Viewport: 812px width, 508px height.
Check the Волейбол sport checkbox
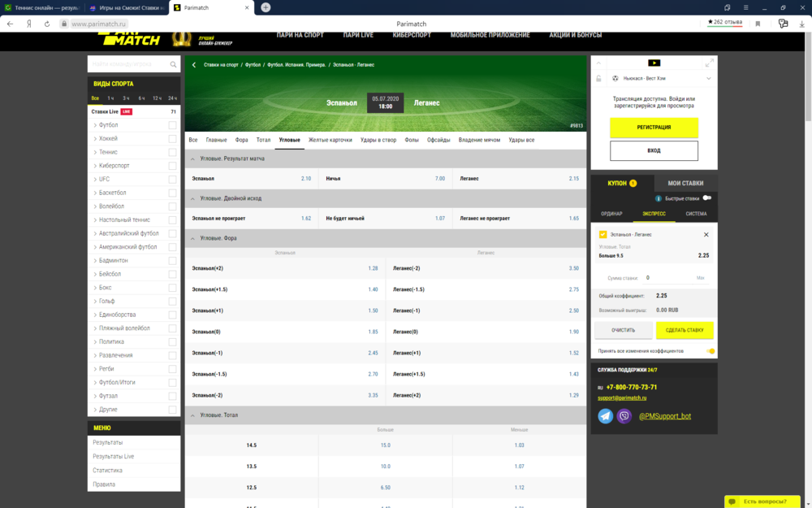(172, 206)
